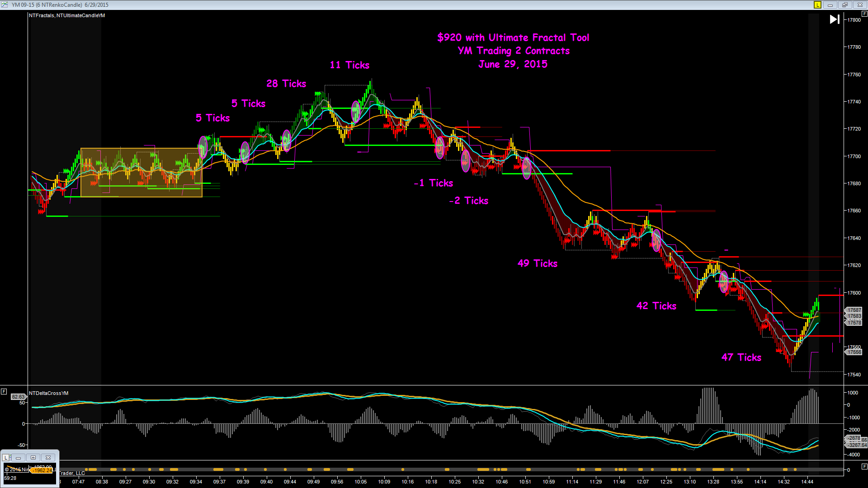Click the 17700 price axis label
The width and height of the screenshot is (868, 488).
pos(854,156)
